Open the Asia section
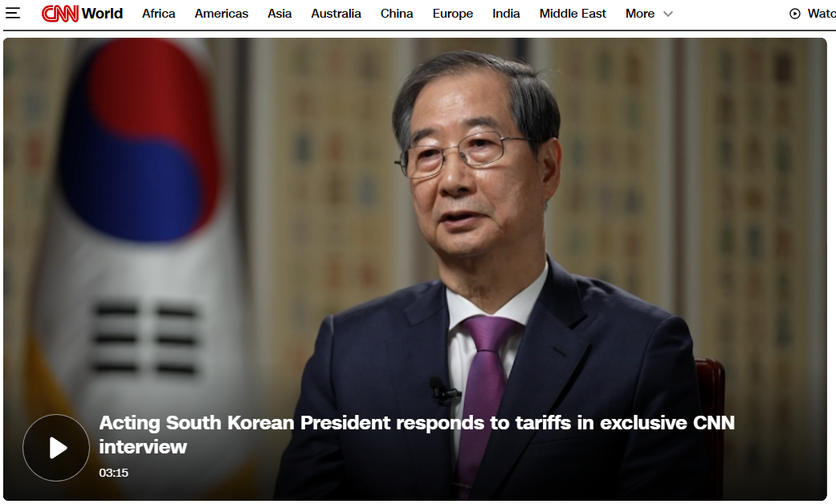 (279, 14)
